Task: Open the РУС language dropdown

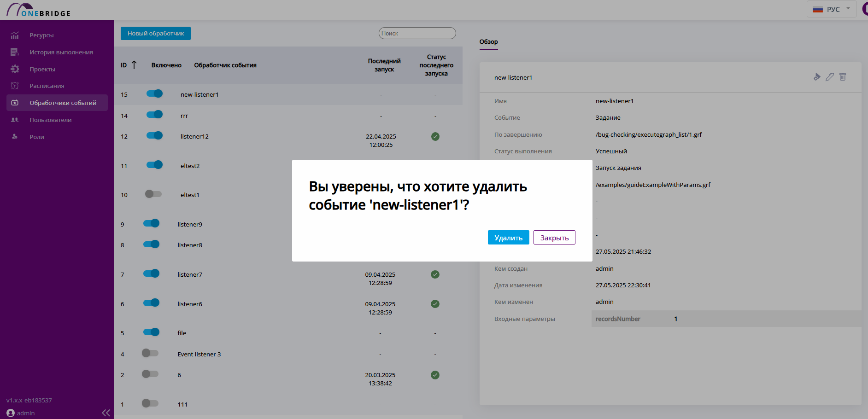Action: (x=832, y=9)
